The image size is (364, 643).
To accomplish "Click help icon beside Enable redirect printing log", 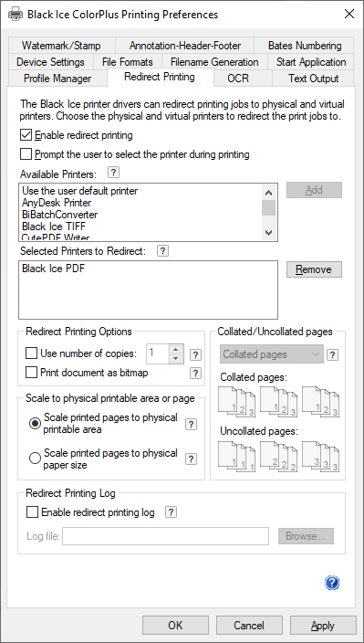I will (172, 511).
